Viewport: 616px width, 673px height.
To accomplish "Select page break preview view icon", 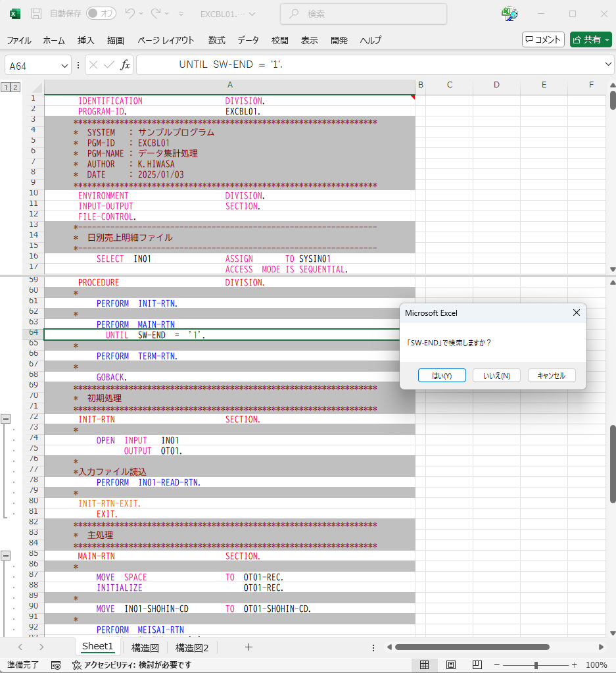I will [477, 664].
